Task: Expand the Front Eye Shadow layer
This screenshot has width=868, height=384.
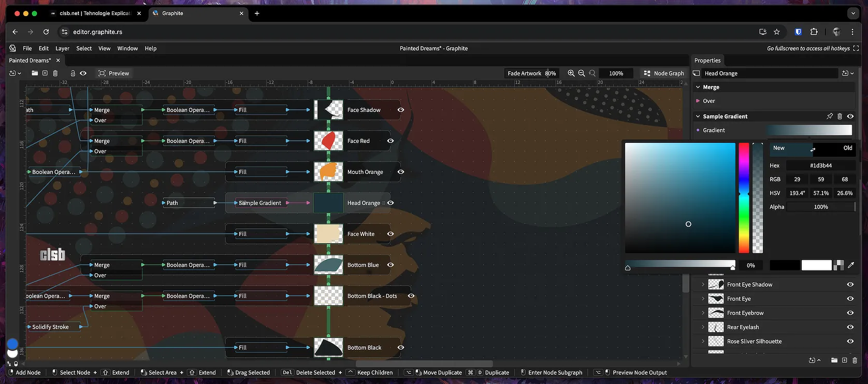Action: coord(703,285)
